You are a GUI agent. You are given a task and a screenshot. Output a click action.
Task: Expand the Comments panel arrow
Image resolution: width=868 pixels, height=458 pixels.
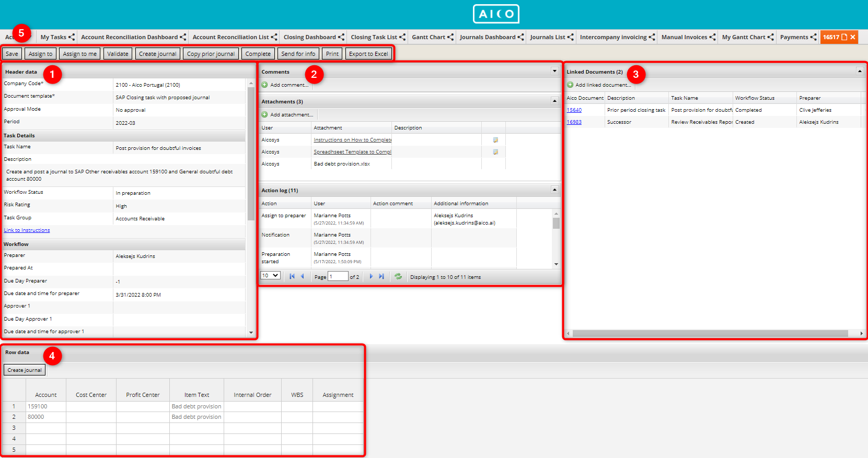[554, 71]
